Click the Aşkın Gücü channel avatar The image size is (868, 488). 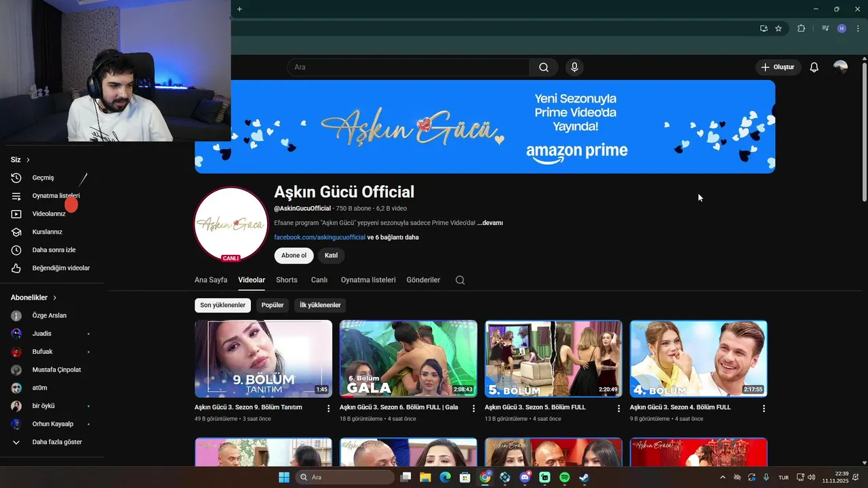[231, 224]
